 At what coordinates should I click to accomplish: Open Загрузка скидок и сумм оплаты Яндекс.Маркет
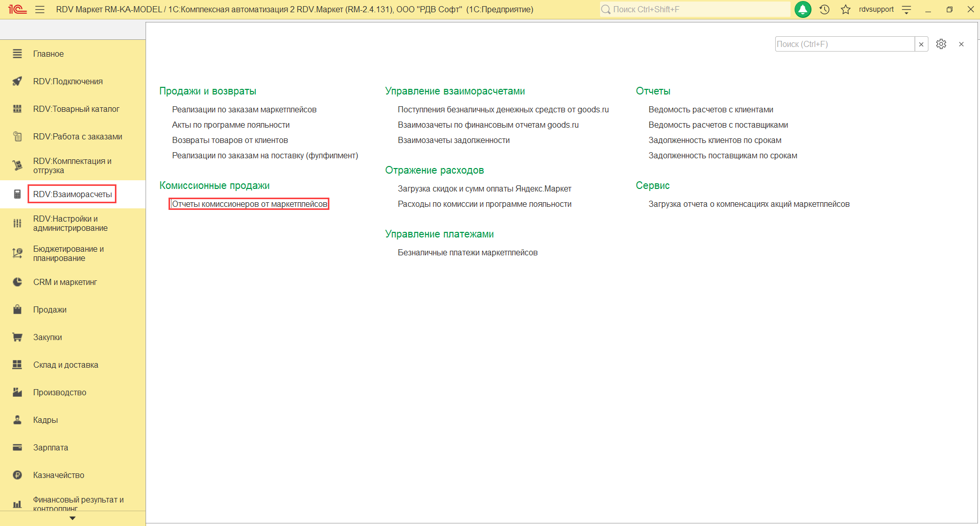pyautogui.click(x=485, y=188)
